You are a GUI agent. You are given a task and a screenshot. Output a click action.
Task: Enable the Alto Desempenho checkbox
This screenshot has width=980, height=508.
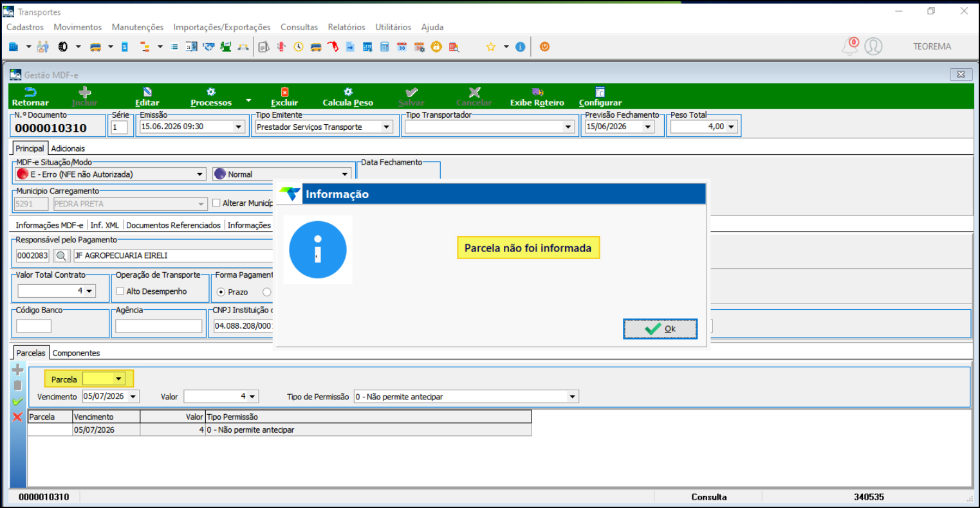[x=120, y=291]
